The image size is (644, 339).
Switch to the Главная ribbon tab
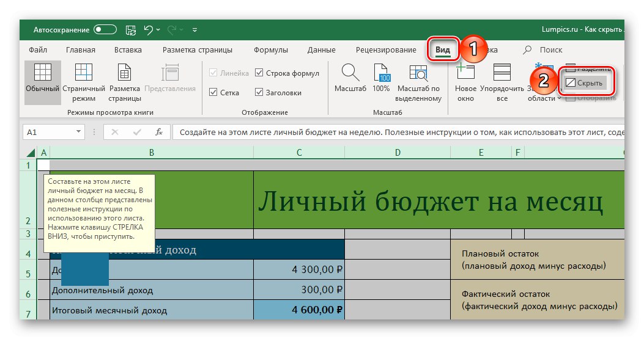(81, 49)
